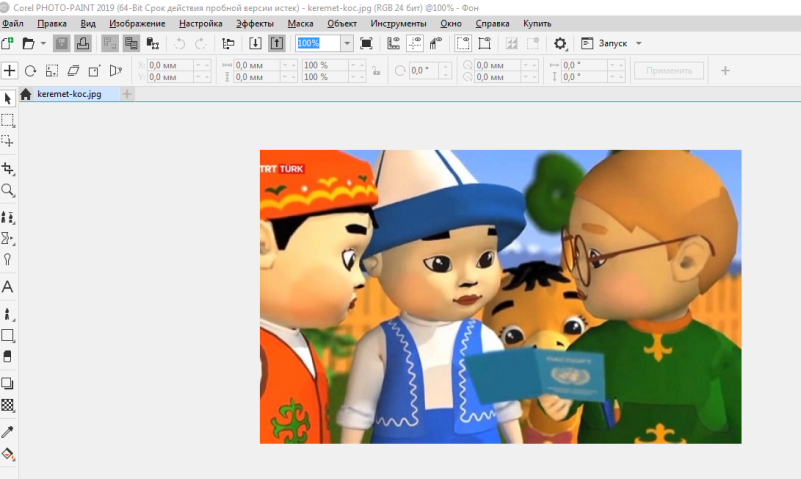The height and width of the screenshot is (479, 801).
Task: Open the Options gear icon
Action: pos(560,43)
